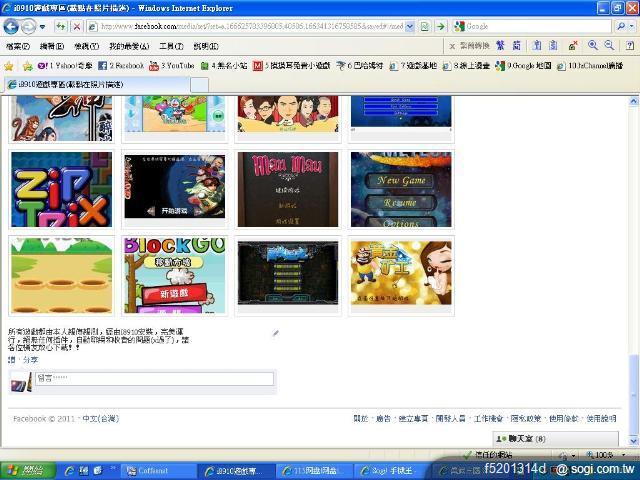Click the Forward navigation arrow
The height and width of the screenshot is (480, 640).
[x=28, y=27]
